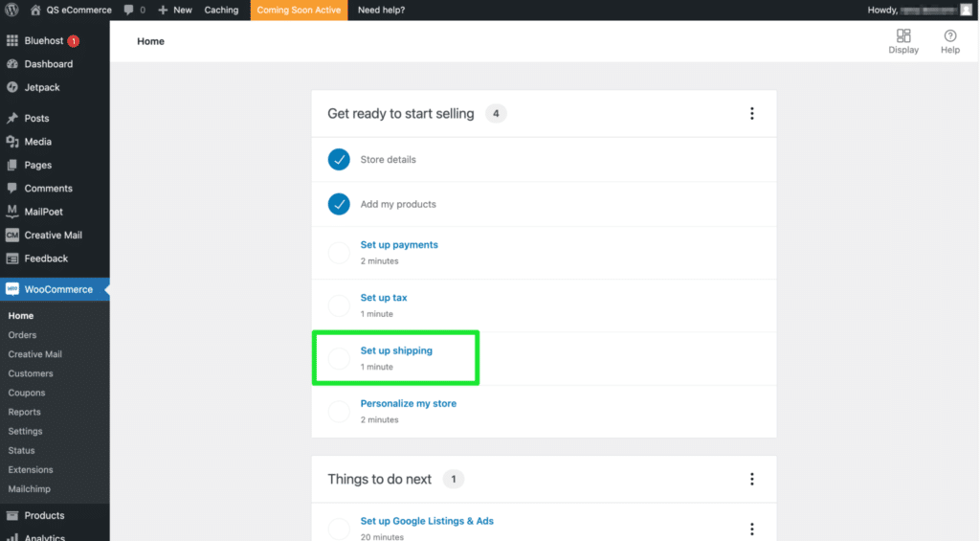The image size is (980, 541).
Task: Click the Dashboard gauge icon
Action: coord(11,64)
